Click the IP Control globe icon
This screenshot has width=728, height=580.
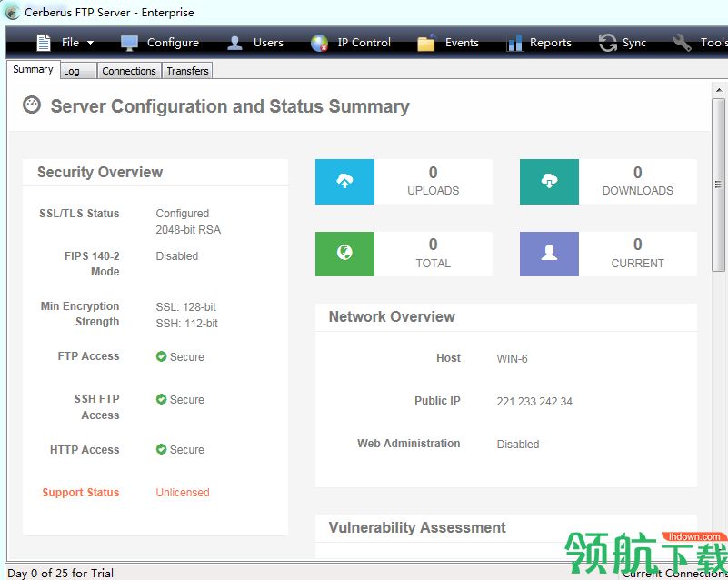319,44
